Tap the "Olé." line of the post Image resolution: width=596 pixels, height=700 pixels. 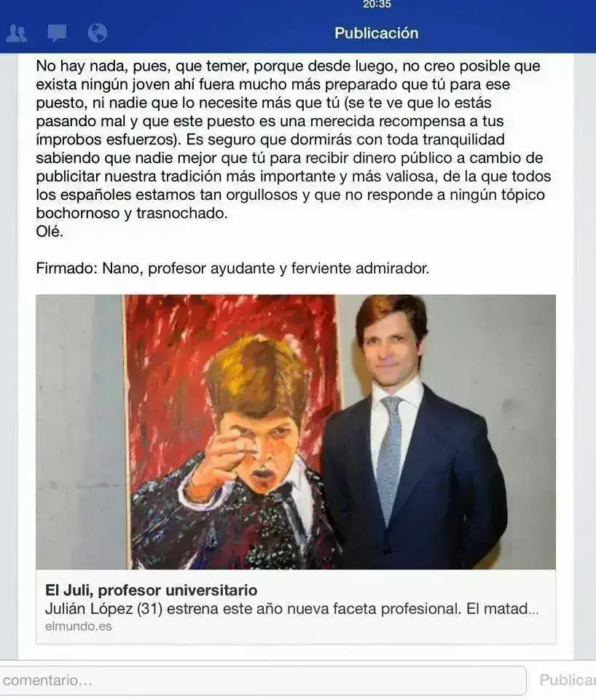(50, 231)
